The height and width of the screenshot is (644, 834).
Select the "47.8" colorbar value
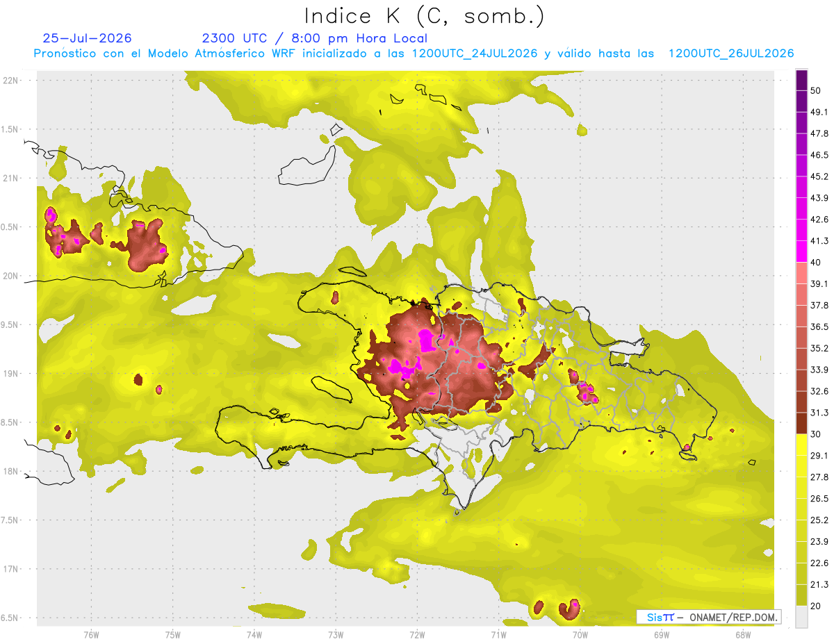click(x=819, y=133)
